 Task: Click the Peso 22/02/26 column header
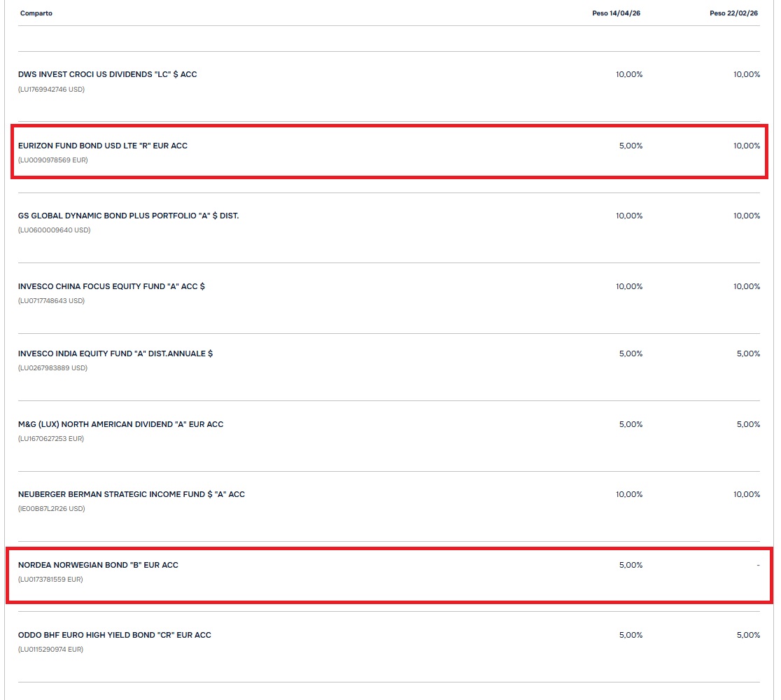pos(733,13)
